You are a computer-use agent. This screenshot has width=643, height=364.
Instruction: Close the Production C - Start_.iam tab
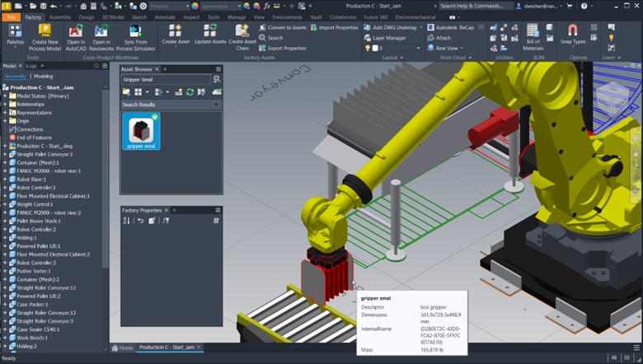click(x=199, y=348)
